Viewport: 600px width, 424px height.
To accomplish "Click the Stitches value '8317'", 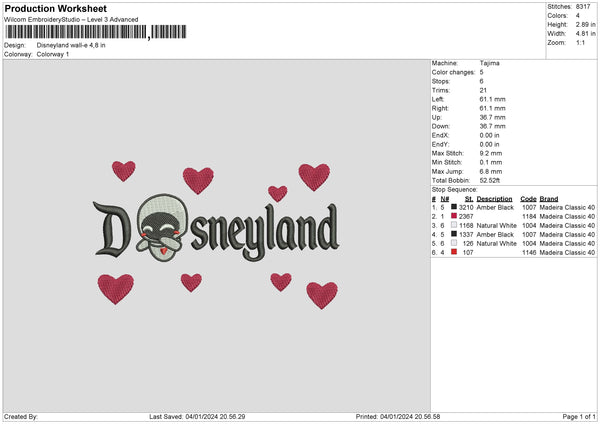I will 583,7.
